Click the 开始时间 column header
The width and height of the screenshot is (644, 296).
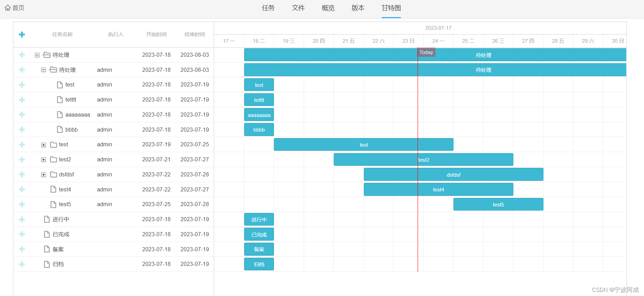click(156, 34)
